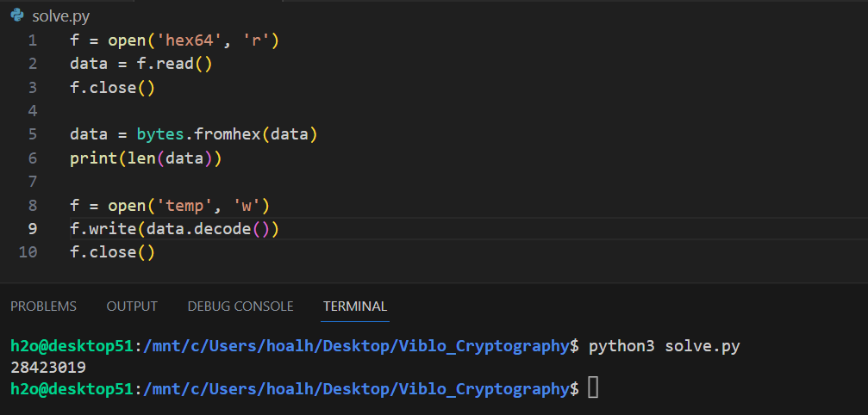Switch to the PROBLEMS panel tab

click(x=43, y=307)
